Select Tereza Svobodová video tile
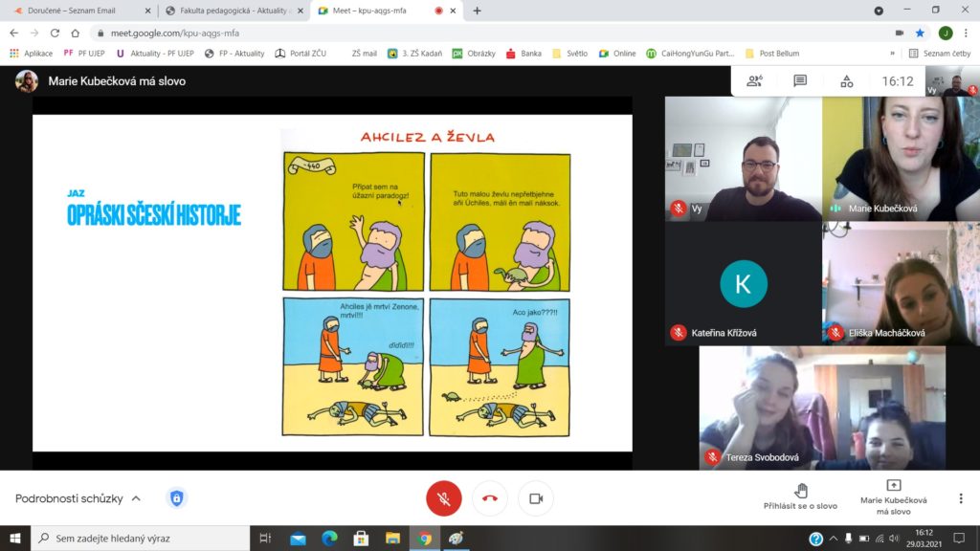The image size is (980, 551). click(x=822, y=408)
